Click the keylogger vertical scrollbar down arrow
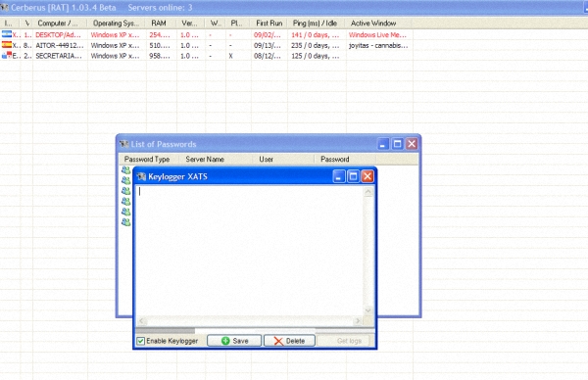 pyautogui.click(x=368, y=310)
